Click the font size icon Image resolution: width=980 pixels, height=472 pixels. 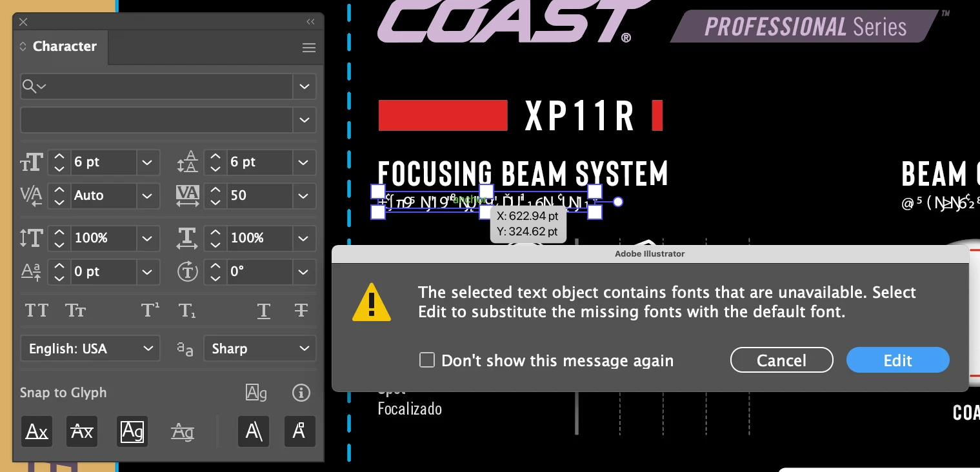32,162
